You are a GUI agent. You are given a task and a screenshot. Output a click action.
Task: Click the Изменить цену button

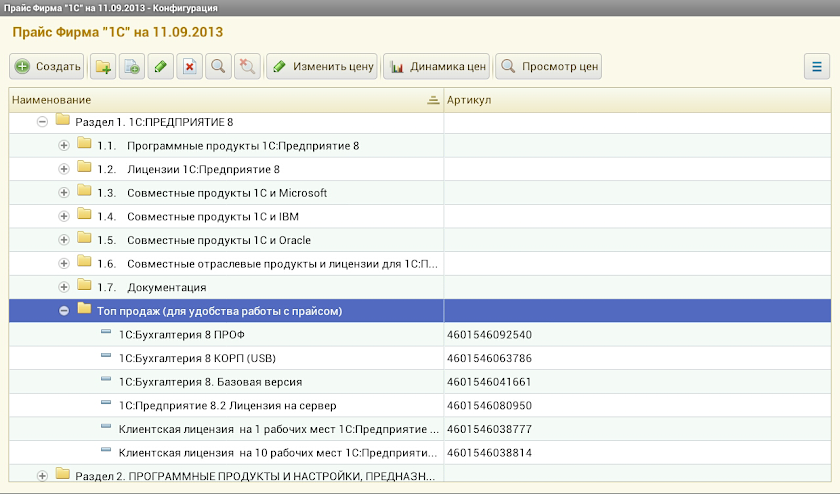322,66
